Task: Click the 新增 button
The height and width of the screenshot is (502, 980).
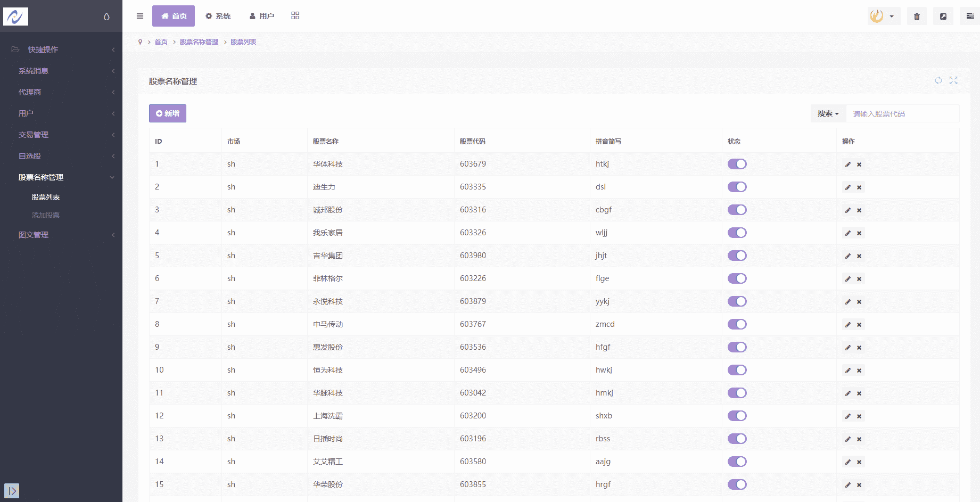Action: click(x=168, y=113)
